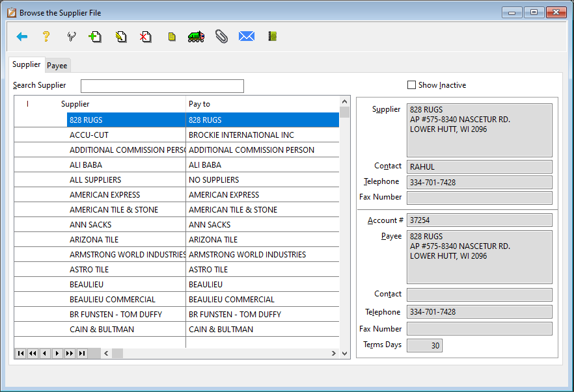Click the Payee address box
The image size is (574, 392).
pyautogui.click(x=480, y=257)
